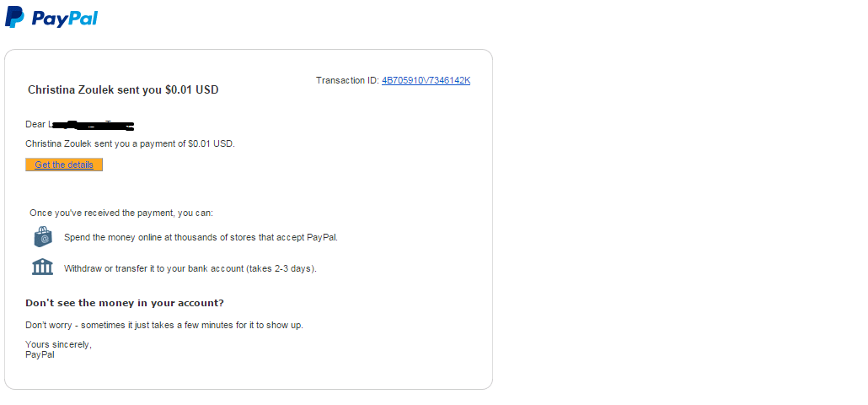Click the PayPal double-P logo icon
The image size is (868, 405).
click(14, 16)
